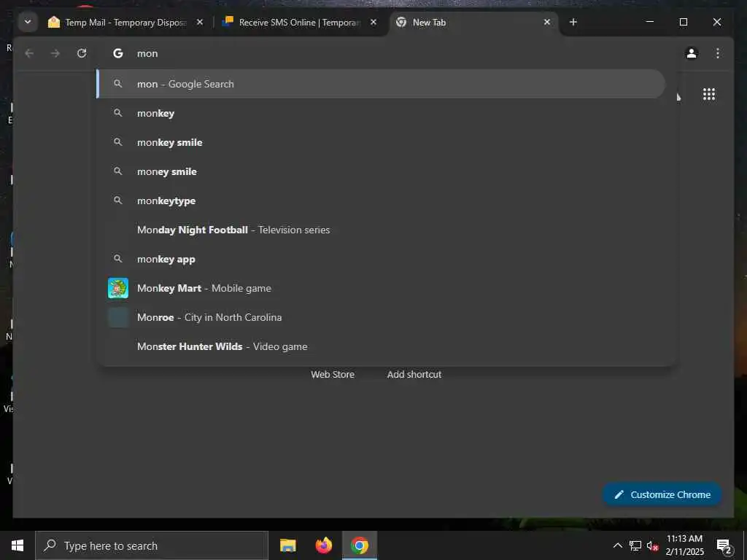Choose 'mon - Google Search' suggestion
Viewport: 747px width, 560px height.
pyautogui.click(x=381, y=84)
